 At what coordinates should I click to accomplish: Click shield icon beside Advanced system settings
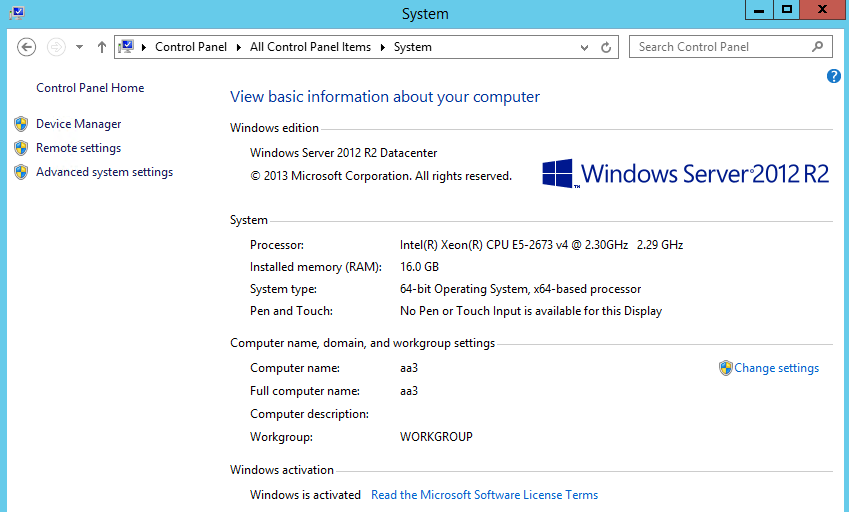(x=21, y=172)
